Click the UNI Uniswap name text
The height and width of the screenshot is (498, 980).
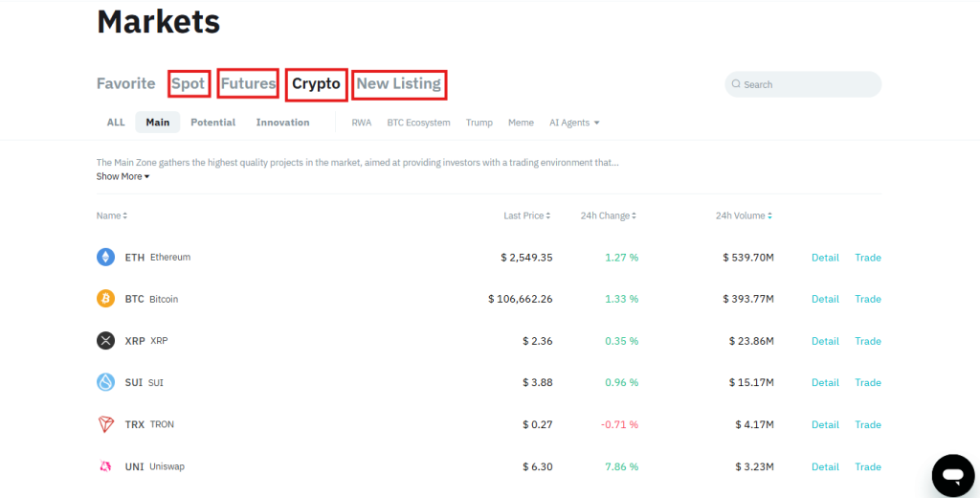[154, 466]
